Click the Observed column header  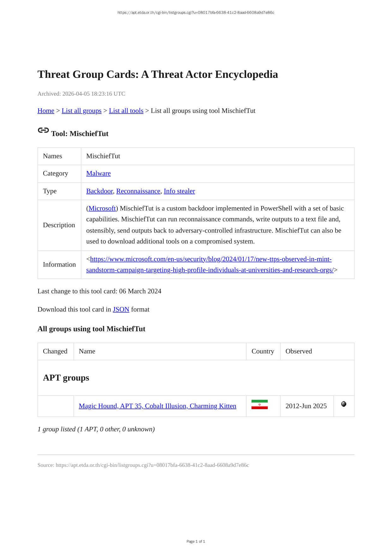pos(299,351)
